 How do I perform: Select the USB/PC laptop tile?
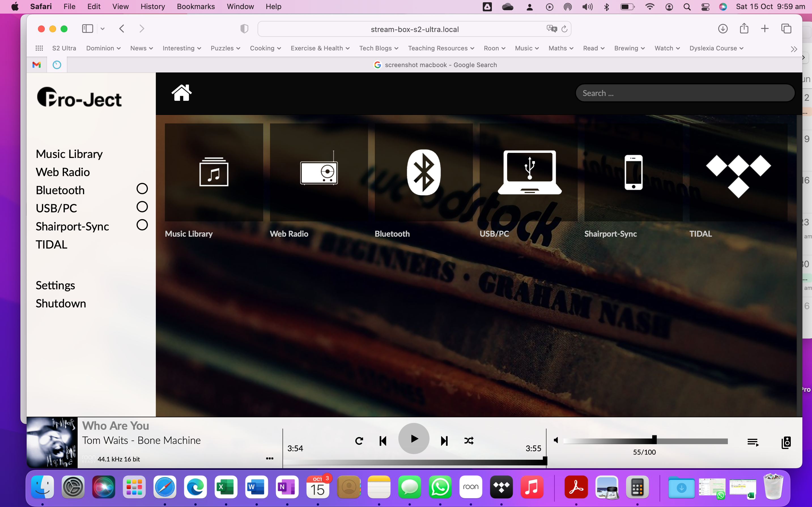(x=528, y=172)
